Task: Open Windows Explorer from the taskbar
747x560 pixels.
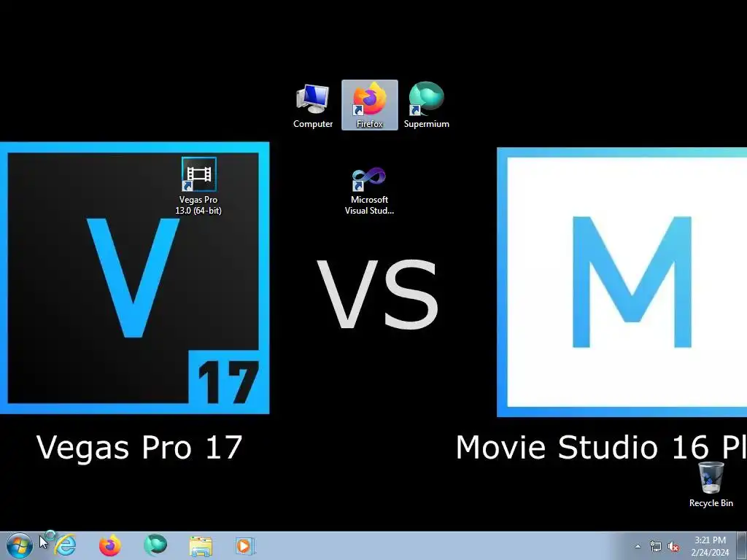Action: (201, 546)
